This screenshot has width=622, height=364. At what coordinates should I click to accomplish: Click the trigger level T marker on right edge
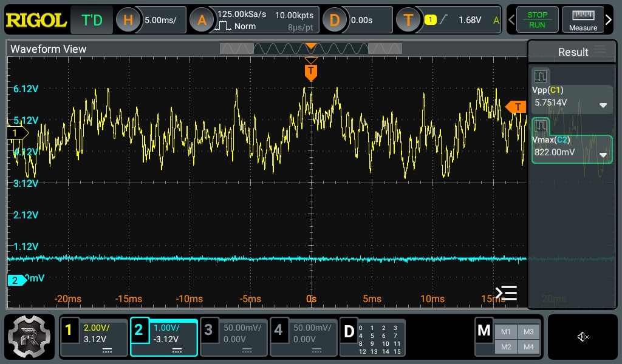[516, 107]
